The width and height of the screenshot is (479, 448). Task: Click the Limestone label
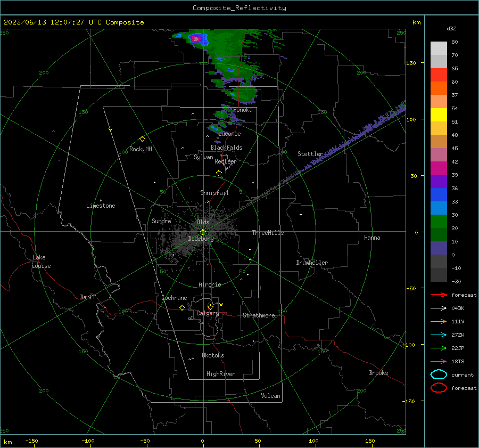[x=101, y=206]
